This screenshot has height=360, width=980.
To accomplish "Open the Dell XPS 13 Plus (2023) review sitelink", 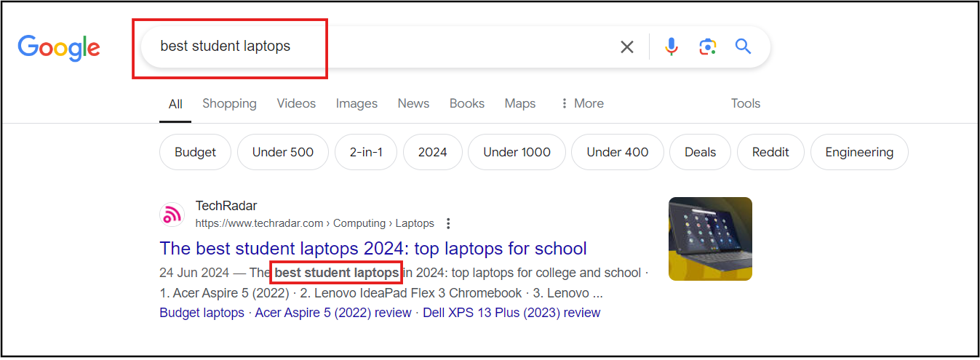I will pyautogui.click(x=513, y=313).
